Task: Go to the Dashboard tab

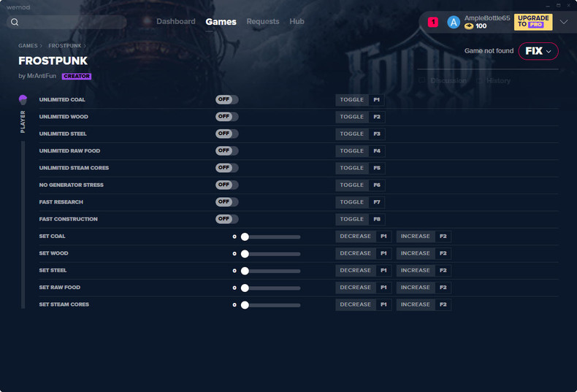Action: (x=176, y=21)
